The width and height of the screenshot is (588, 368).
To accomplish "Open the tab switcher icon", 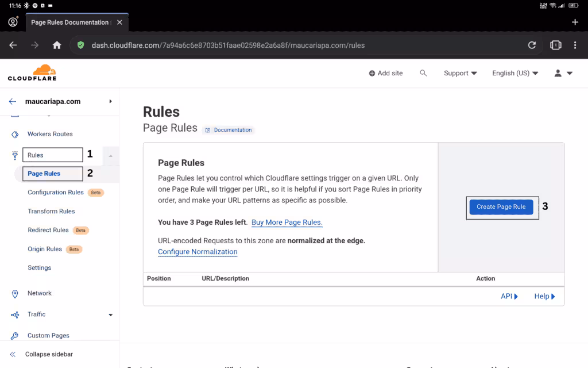I will tap(555, 45).
